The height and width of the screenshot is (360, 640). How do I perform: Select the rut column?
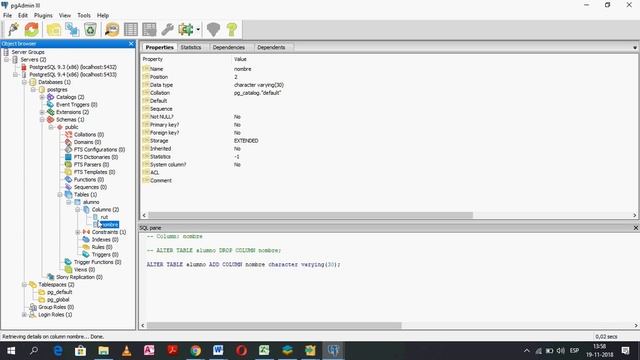tap(104, 217)
